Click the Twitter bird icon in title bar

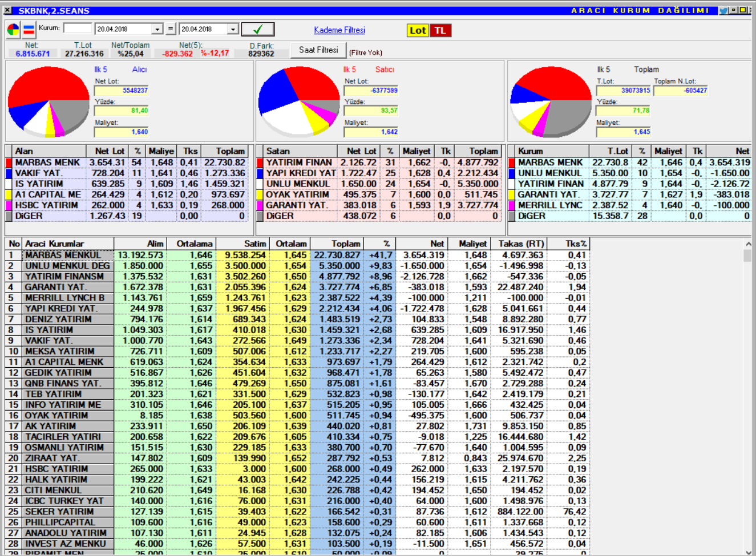[723, 10]
